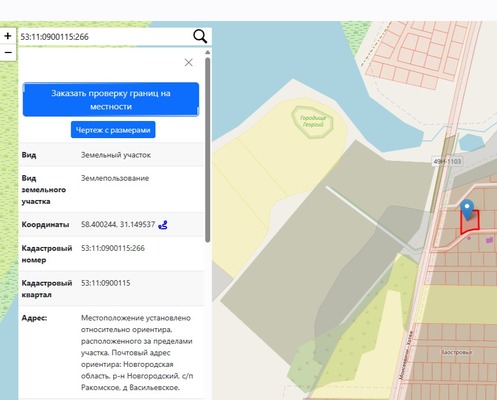Open Чертеж с размерами drawing
Screen dimensions: 497x400
(113, 130)
